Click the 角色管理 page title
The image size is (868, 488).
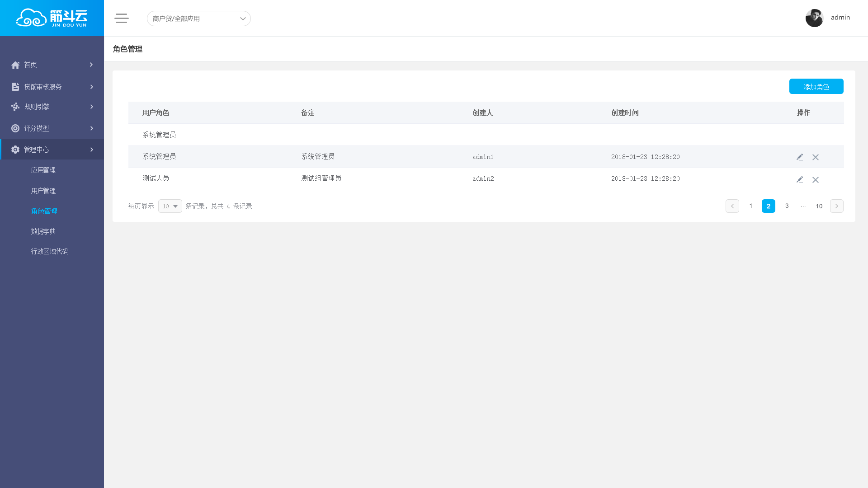click(127, 49)
